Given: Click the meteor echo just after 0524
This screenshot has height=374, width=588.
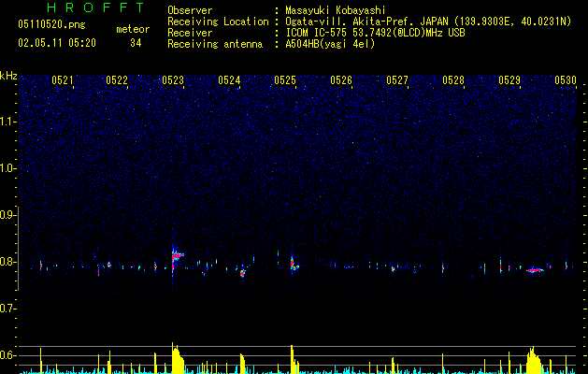Looking at the screenshot, I should 243,272.
